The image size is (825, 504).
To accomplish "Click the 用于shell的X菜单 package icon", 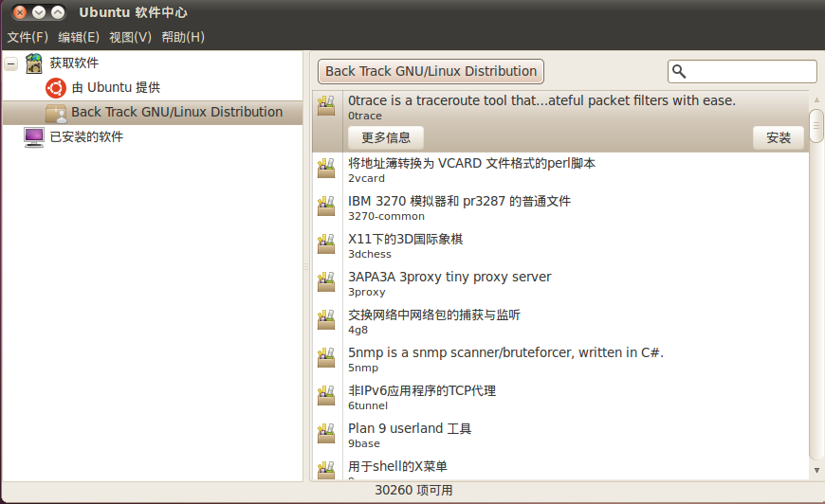I will (x=326, y=470).
